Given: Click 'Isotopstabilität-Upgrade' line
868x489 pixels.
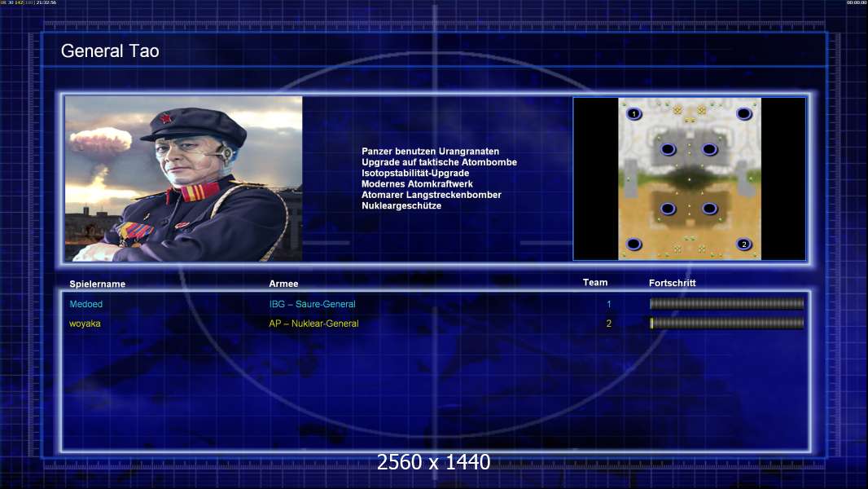Looking at the screenshot, I should [415, 173].
